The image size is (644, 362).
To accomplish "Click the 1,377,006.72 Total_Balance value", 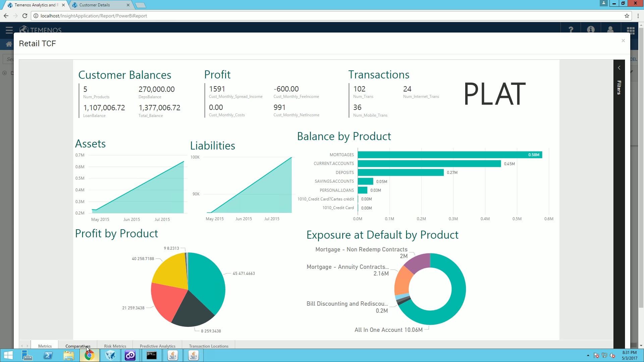I will point(159,108).
